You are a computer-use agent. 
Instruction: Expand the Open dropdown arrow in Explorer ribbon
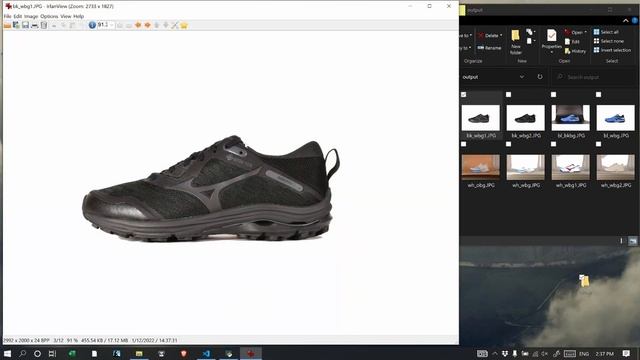(585, 32)
